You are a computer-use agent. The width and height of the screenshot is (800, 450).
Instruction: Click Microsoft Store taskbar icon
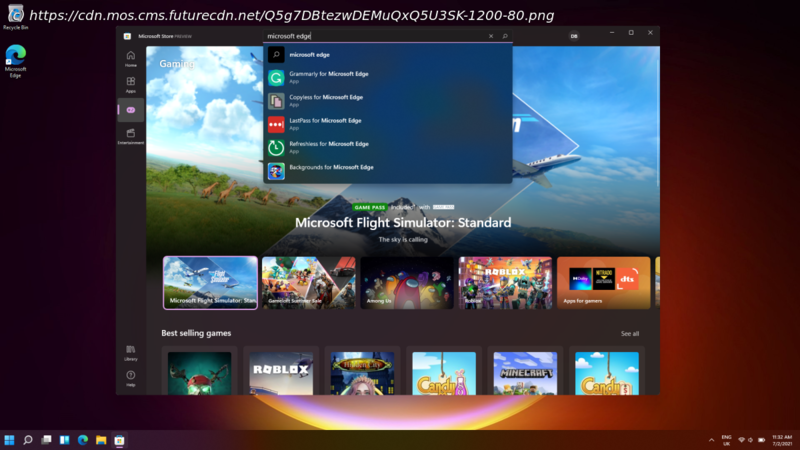pyautogui.click(x=119, y=440)
